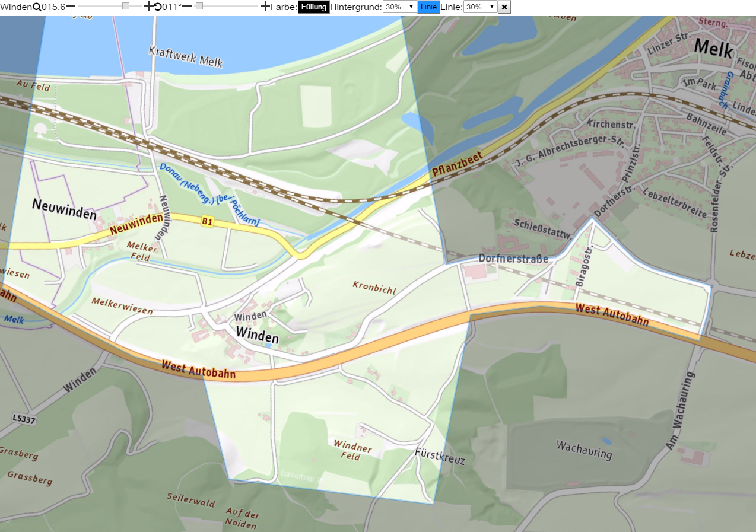756x532 pixels.
Task: Click the rotation slider handle
Action: [199, 6]
